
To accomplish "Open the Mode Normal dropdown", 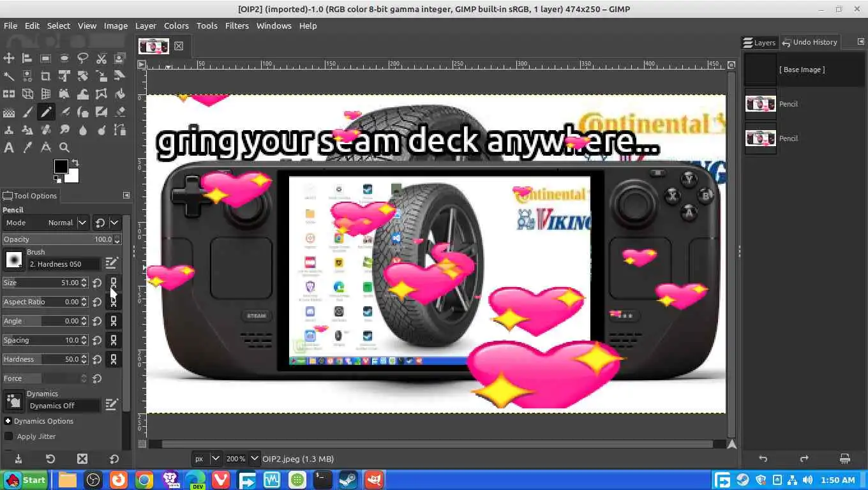I will pos(46,223).
